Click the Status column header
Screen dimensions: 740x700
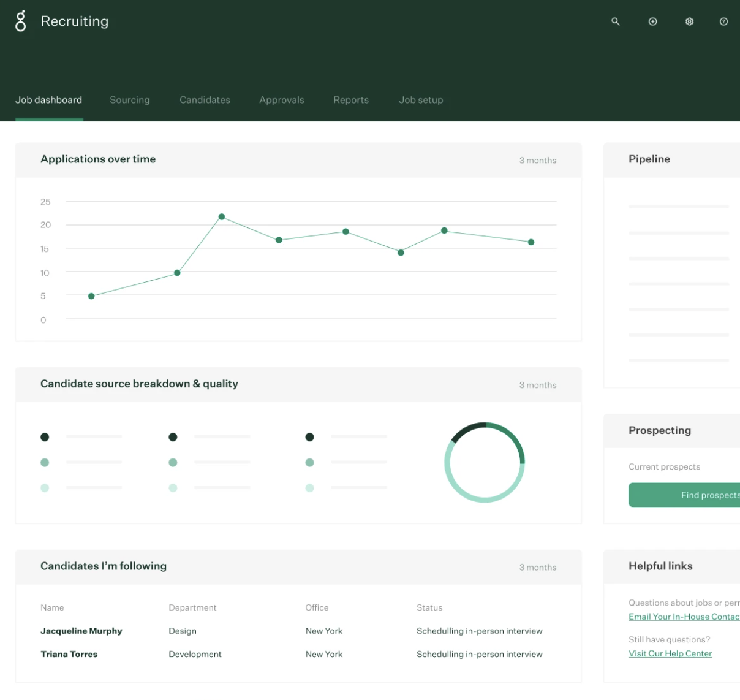429,607
